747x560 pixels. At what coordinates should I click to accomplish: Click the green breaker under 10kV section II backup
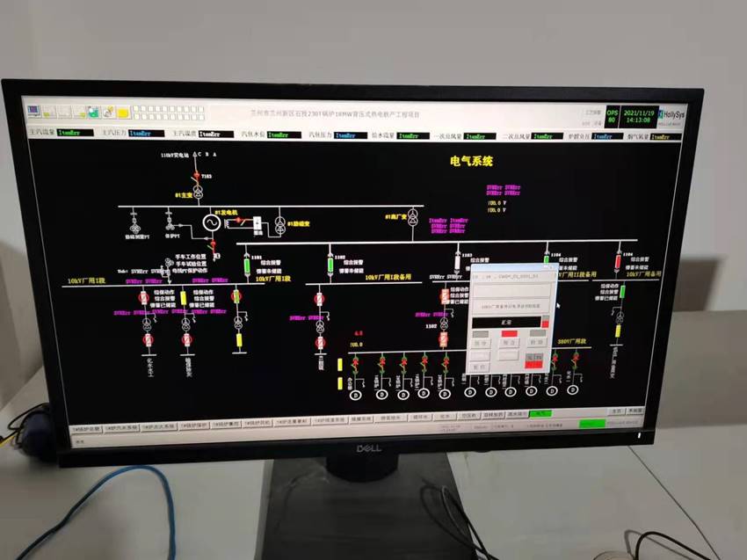(x=621, y=290)
